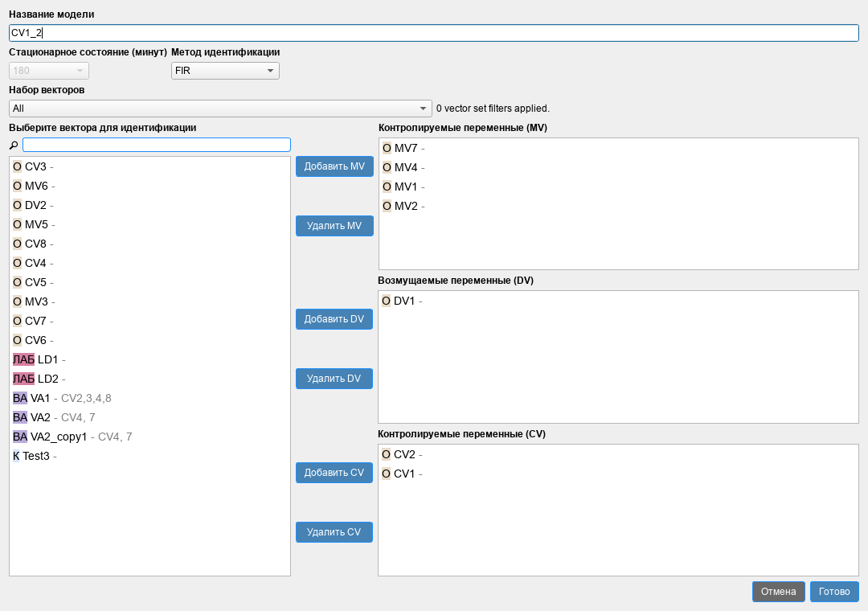Select DV2 in the identification vector list
This screenshot has width=868, height=611.
pos(150,205)
